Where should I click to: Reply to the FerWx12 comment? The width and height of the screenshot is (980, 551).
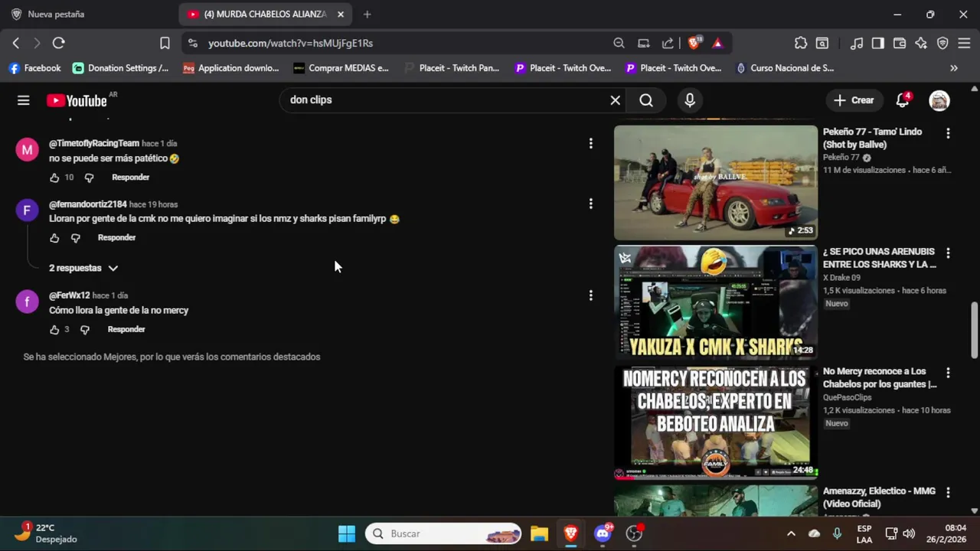(126, 330)
